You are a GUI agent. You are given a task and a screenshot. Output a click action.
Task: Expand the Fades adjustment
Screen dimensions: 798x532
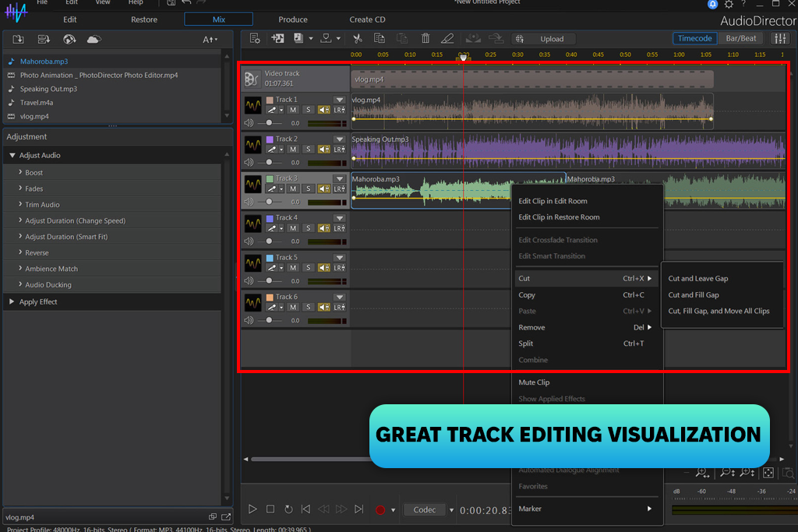tap(20, 188)
